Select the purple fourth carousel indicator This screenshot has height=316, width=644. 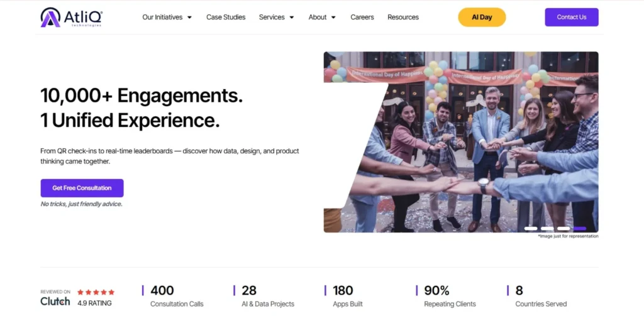(580, 229)
